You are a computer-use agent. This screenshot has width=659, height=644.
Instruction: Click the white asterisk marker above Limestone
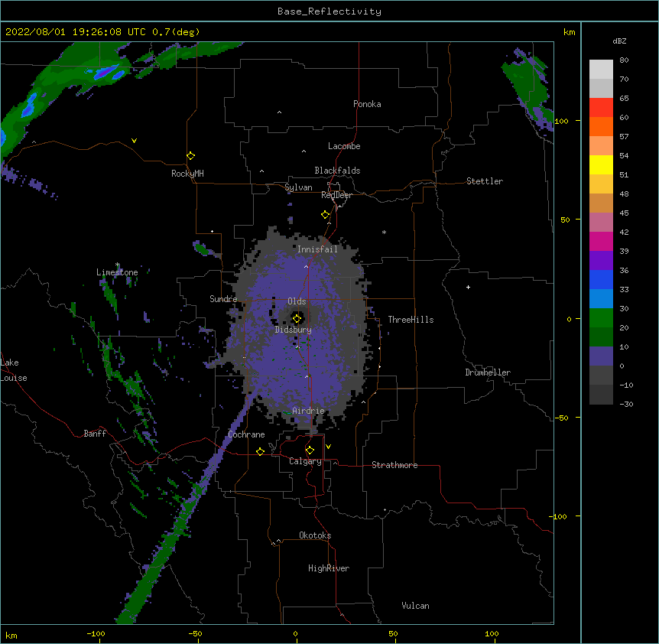tap(118, 265)
